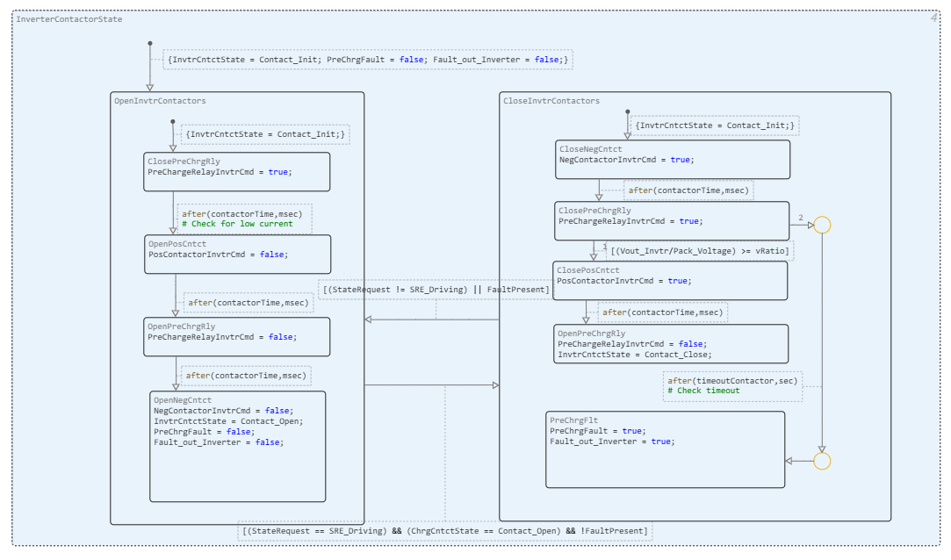Select OpenPreChrgRly label inside OpenInvtrContactors
This screenshot has width=951, height=560.
click(x=182, y=327)
